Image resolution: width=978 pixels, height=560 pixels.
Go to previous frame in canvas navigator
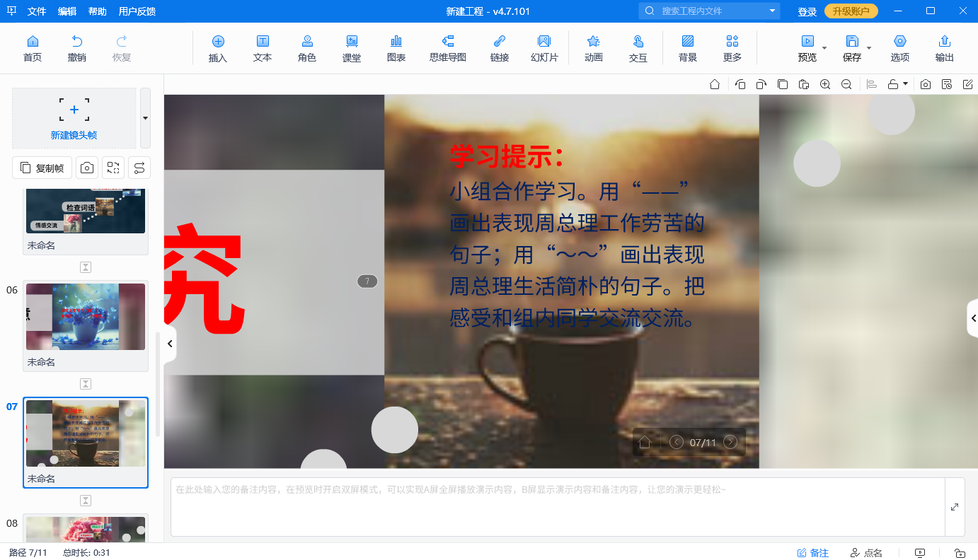677,442
